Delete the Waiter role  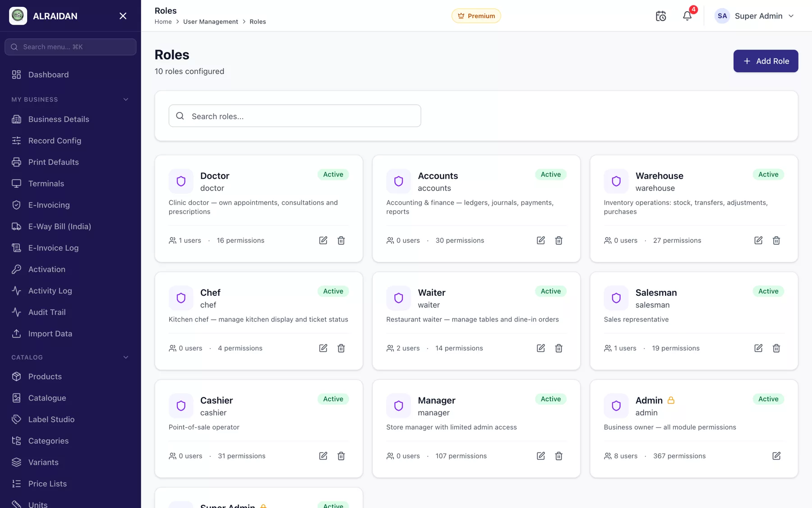(558, 348)
